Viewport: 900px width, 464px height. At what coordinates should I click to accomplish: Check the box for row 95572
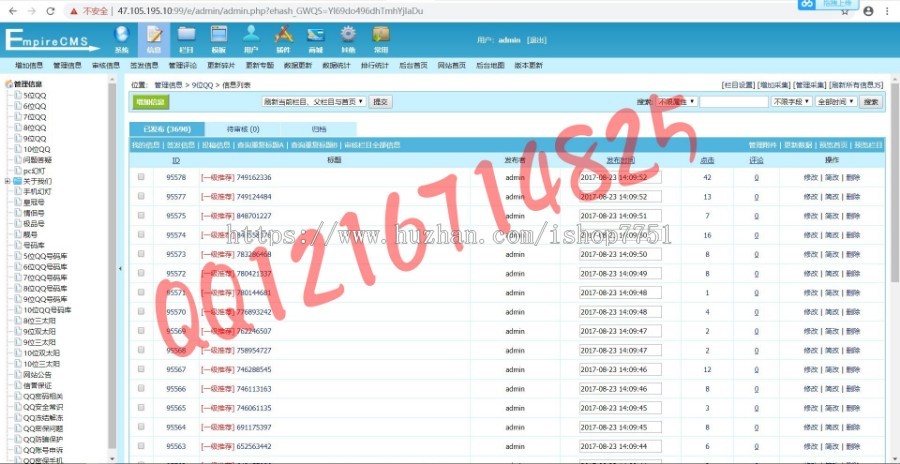(141, 273)
